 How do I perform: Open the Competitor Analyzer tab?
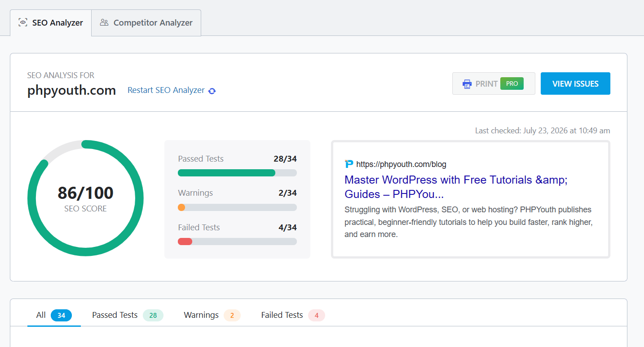click(x=146, y=23)
